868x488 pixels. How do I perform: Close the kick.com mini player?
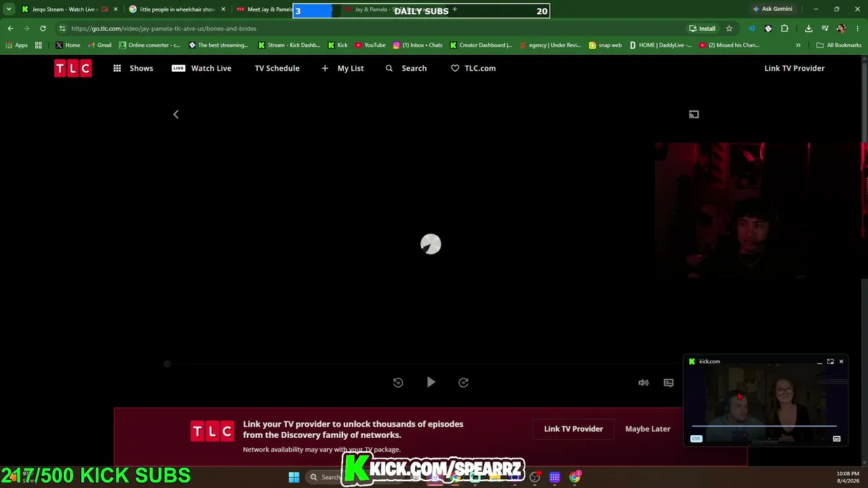coord(841,362)
